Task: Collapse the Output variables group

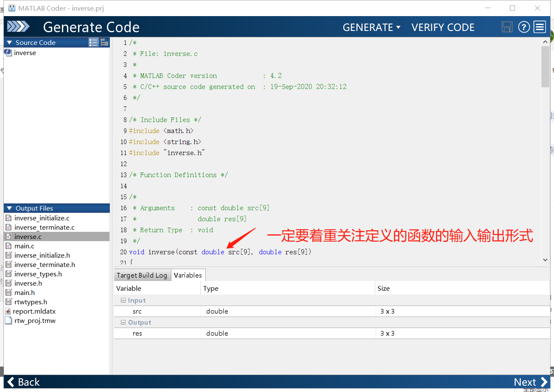Action: (x=123, y=322)
